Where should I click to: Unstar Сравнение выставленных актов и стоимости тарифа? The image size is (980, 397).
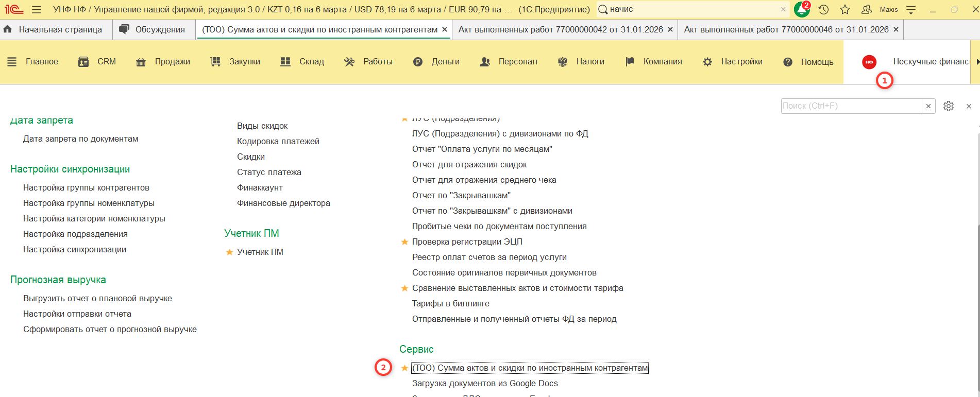(x=404, y=288)
